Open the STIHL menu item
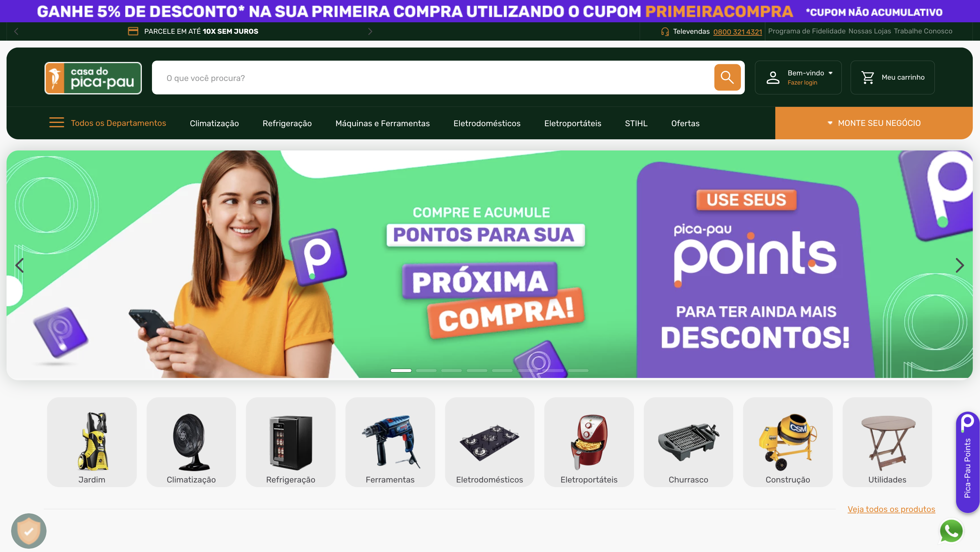 coord(636,123)
